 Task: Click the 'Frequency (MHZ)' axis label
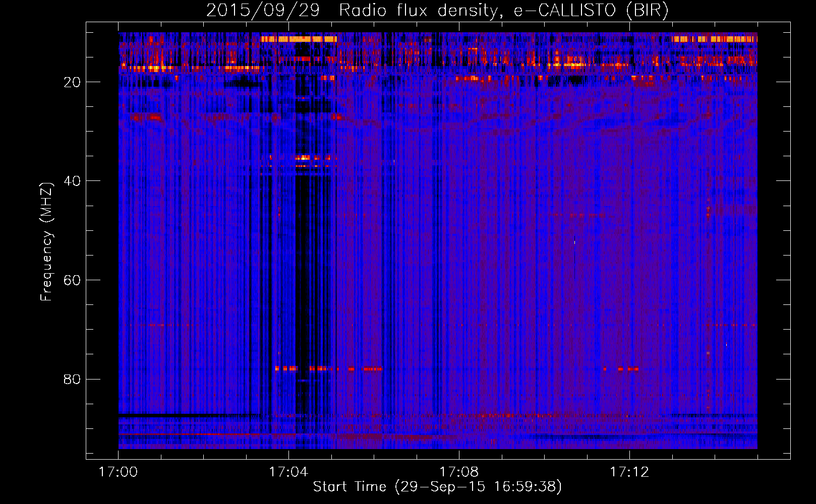coord(46,242)
